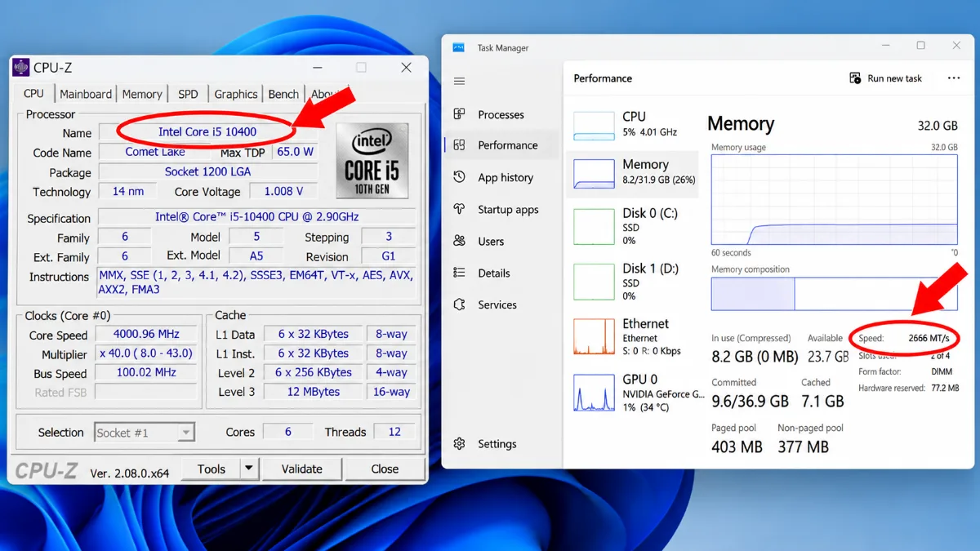Click the Tools button in CPU-Z

click(211, 469)
